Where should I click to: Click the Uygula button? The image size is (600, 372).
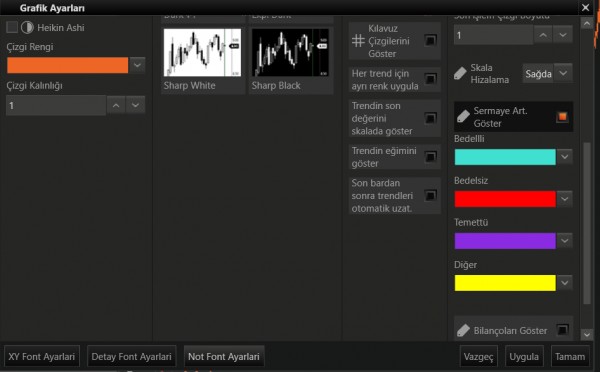[524, 356]
